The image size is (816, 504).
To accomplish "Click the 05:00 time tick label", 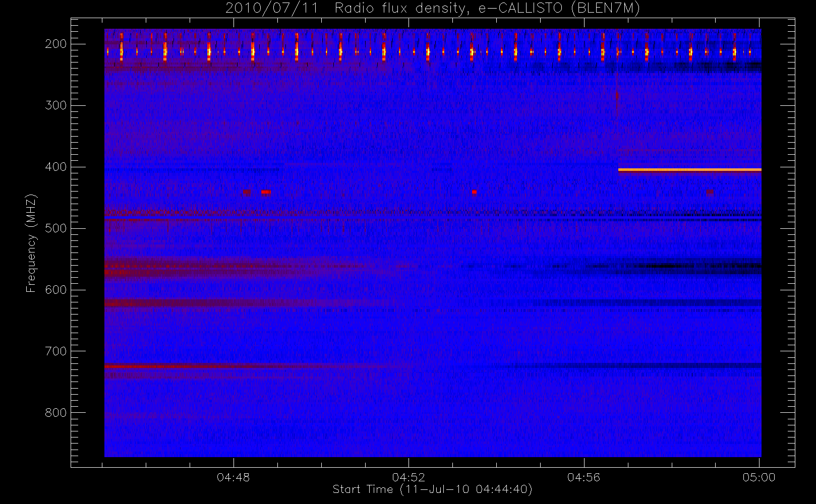I will tap(759, 477).
